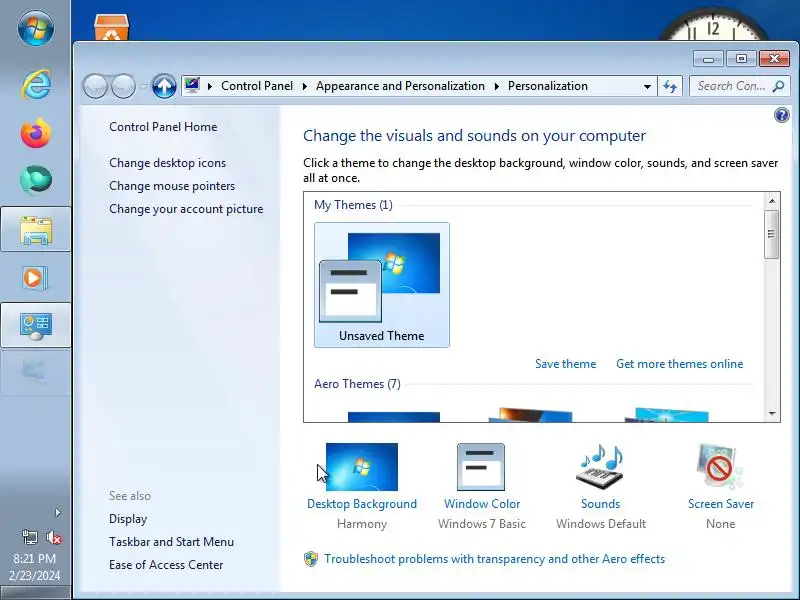Select the Unsaved Theme thumbnail
This screenshot has height=600, width=800.
[x=382, y=285]
